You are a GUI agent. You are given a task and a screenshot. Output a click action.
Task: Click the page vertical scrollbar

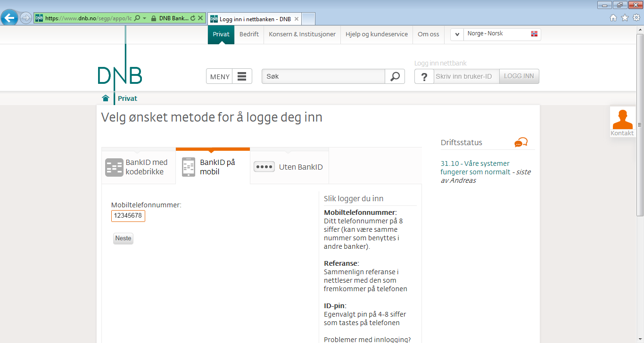pos(640,124)
